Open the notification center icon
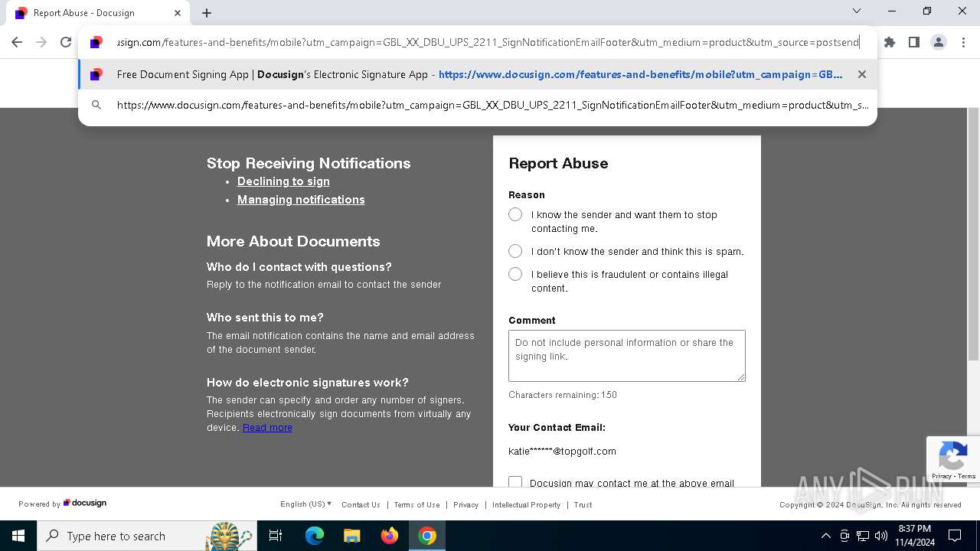980x551 pixels. click(x=955, y=536)
